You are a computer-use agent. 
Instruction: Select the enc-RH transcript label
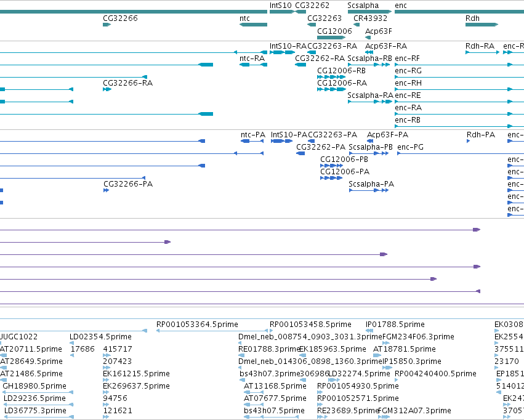(x=408, y=83)
